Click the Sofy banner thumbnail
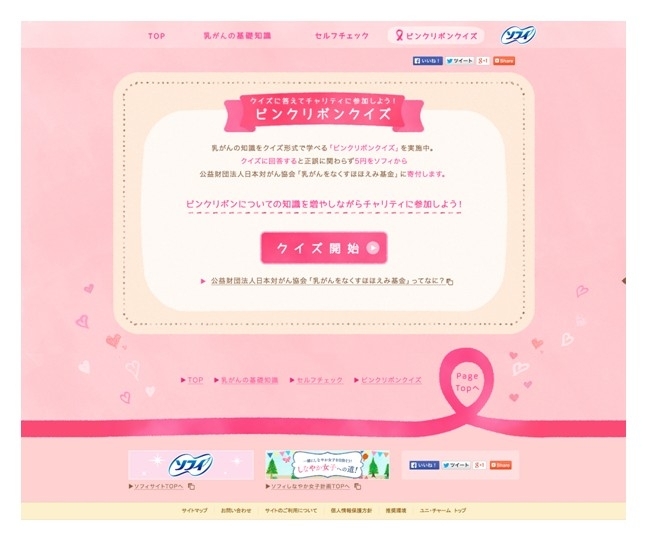 click(x=191, y=465)
